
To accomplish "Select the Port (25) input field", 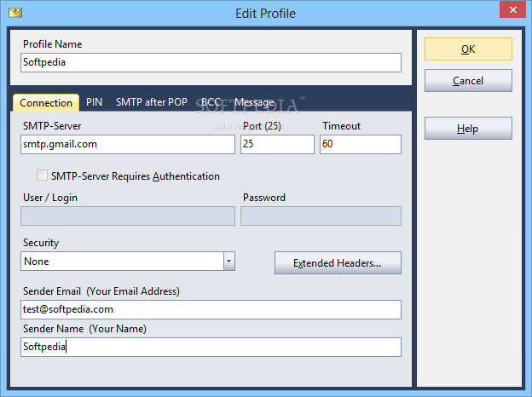I will click(277, 145).
